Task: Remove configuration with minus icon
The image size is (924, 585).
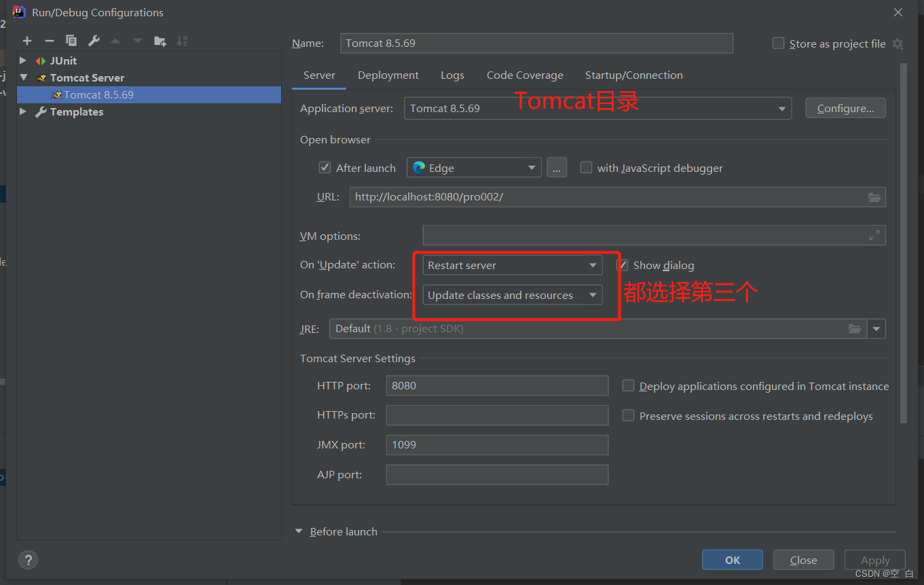Action: 49,41
